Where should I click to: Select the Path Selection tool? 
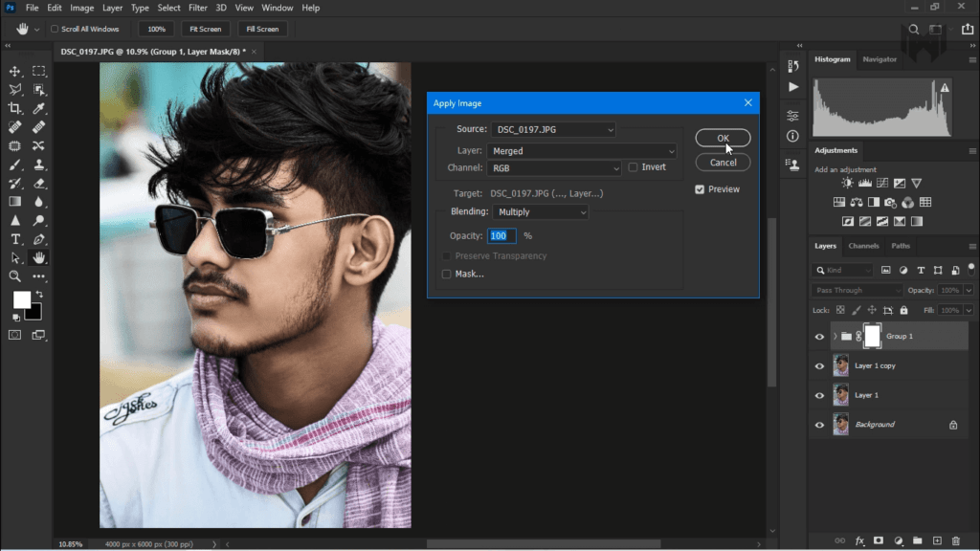click(x=15, y=257)
